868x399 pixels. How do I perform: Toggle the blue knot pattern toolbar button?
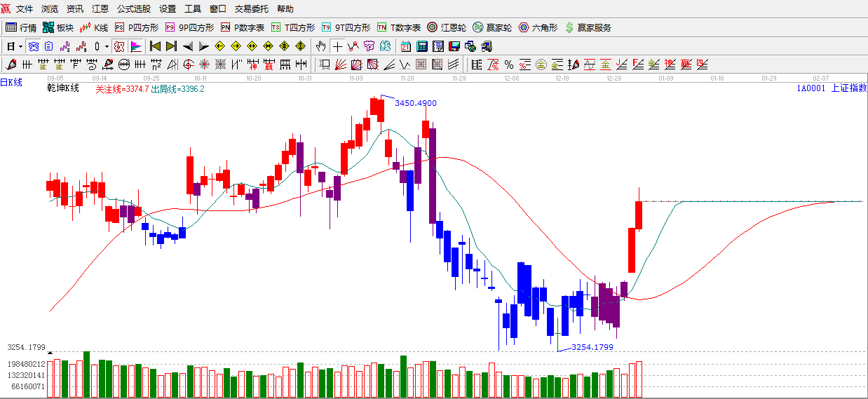[x=33, y=46]
